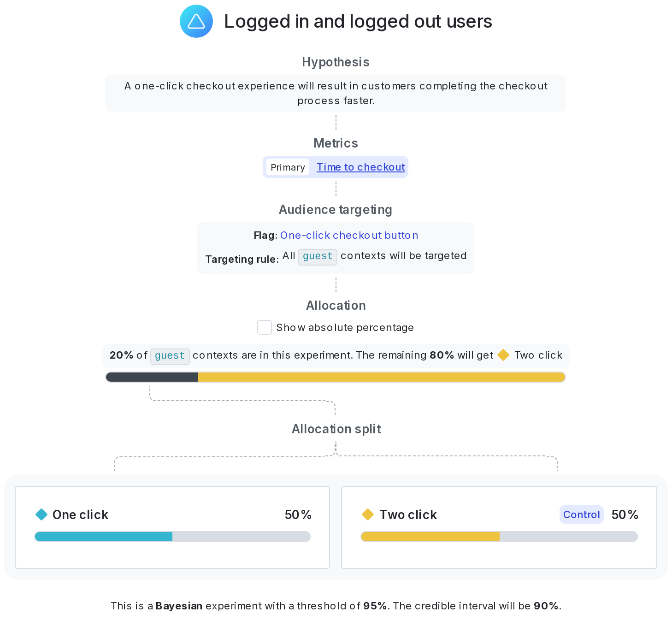The height and width of the screenshot is (626, 672).
Task: Click the blue triangle experiment logo icon
Action: click(196, 21)
